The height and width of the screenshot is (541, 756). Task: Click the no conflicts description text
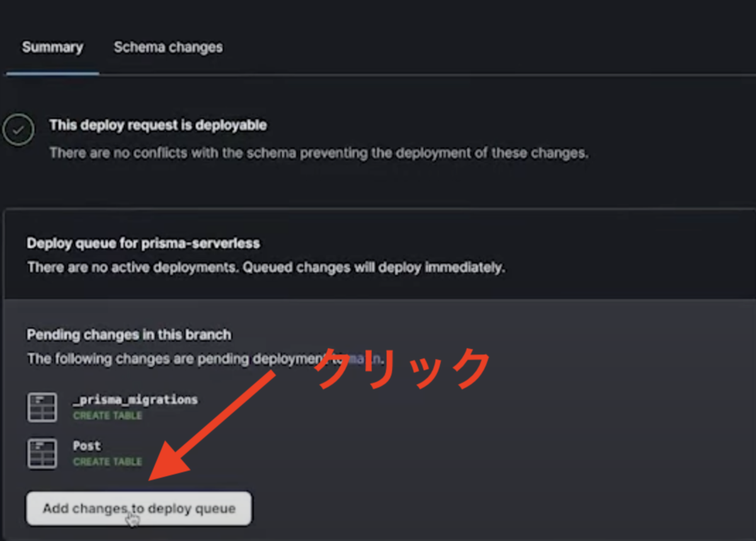pos(319,153)
